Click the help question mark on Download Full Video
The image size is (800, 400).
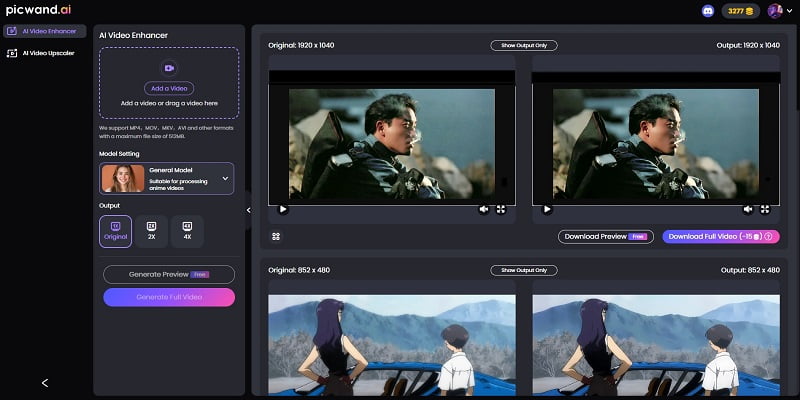[x=768, y=237]
